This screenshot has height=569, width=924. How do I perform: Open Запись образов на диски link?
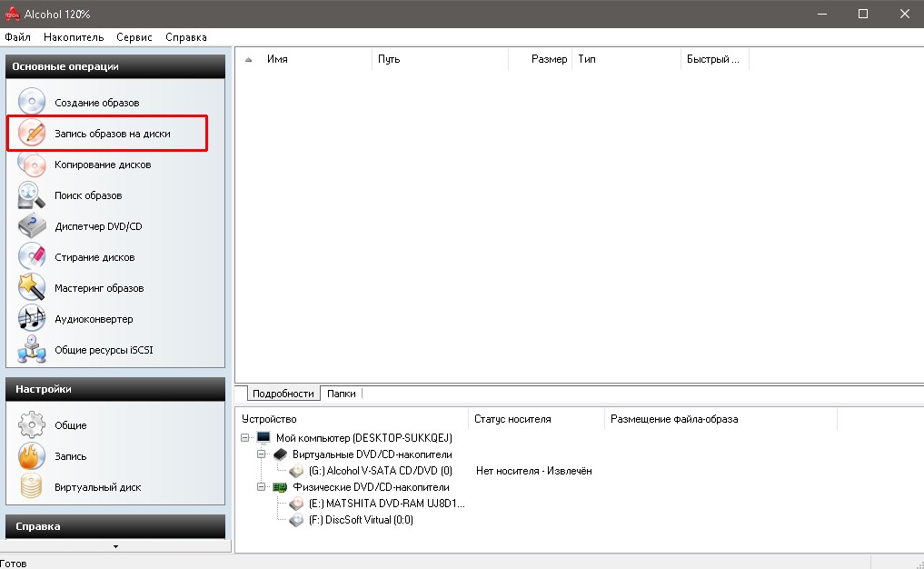point(113,134)
